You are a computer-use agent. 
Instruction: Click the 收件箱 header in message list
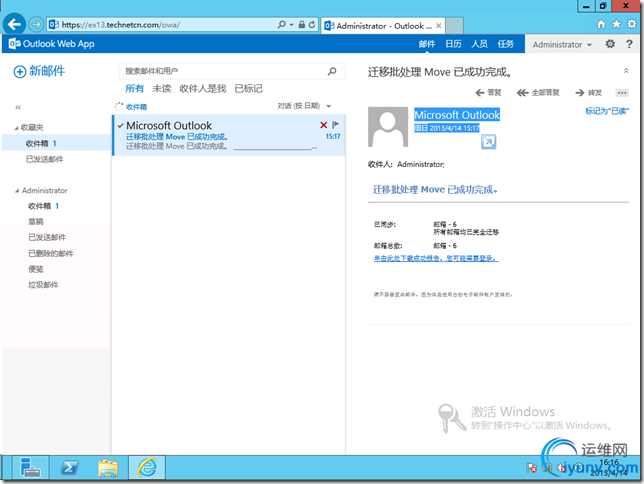click(x=136, y=107)
